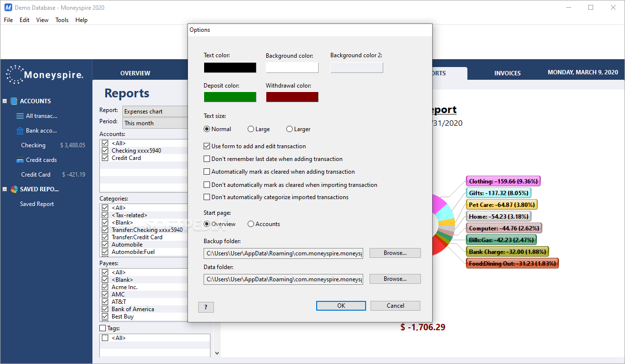
Task: Switch to the INVOICES tab
Action: 508,73
